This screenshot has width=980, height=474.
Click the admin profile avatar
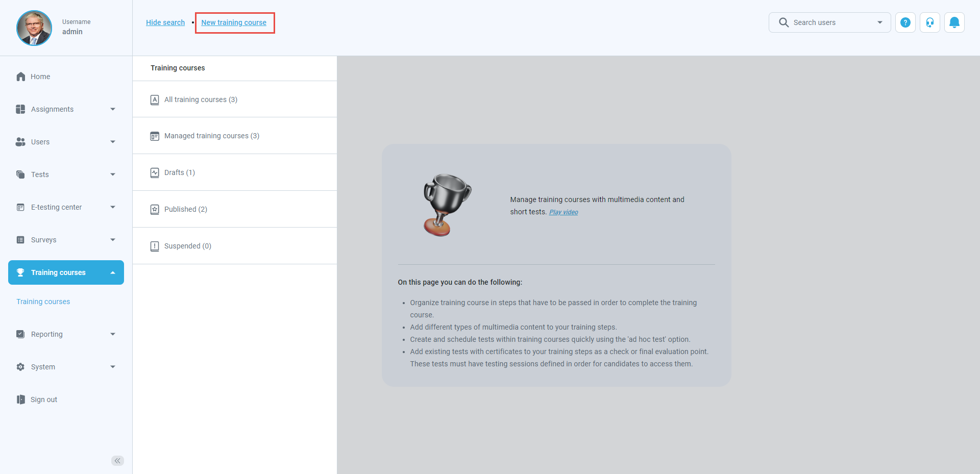click(x=34, y=28)
